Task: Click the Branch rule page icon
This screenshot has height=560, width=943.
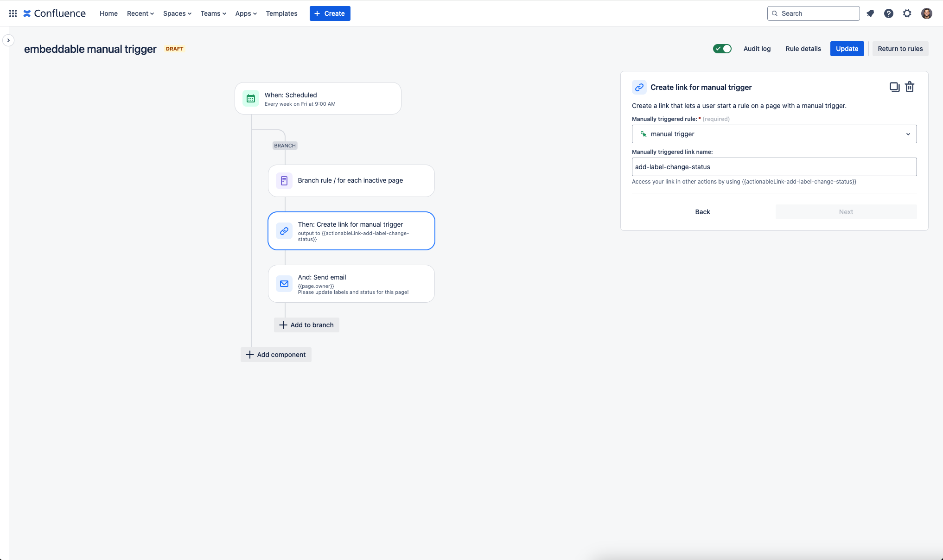Action: [x=284, y=181]
